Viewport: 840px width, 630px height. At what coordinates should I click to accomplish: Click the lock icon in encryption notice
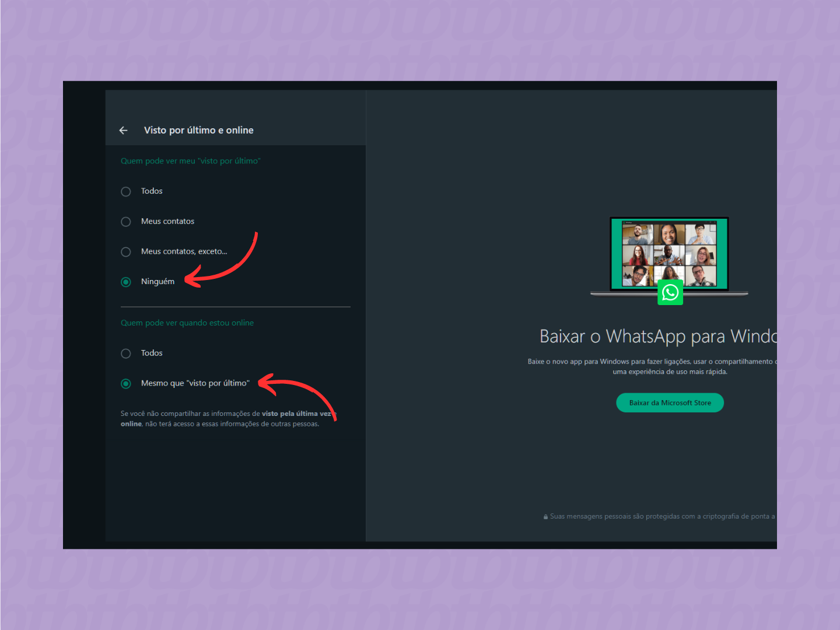pyautogui.click(x=545, y=516)
